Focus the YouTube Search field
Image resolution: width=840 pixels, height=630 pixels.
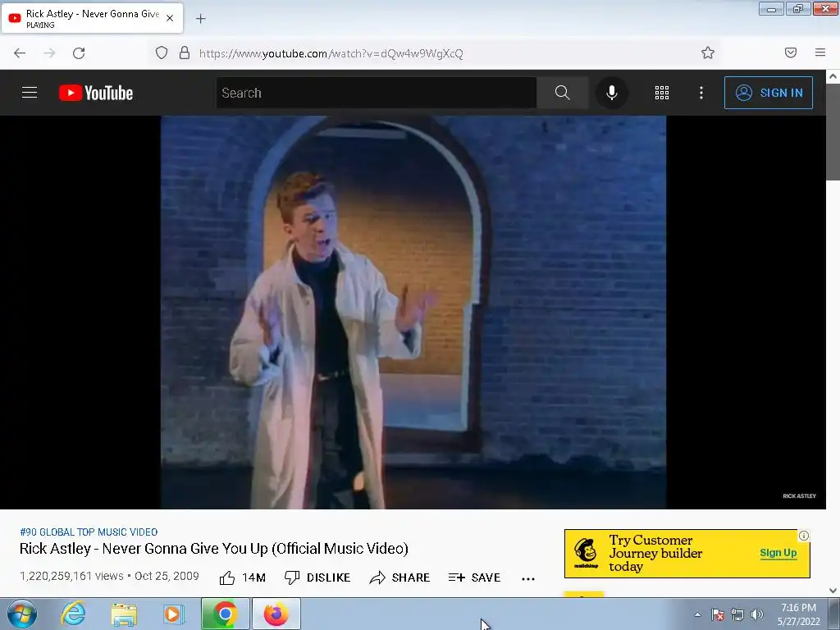pyautogui.click(x=376, y=93)
